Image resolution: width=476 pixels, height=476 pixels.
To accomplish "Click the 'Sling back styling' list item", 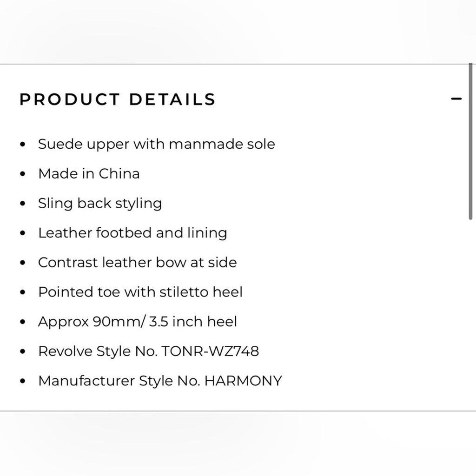I will 100,204.
